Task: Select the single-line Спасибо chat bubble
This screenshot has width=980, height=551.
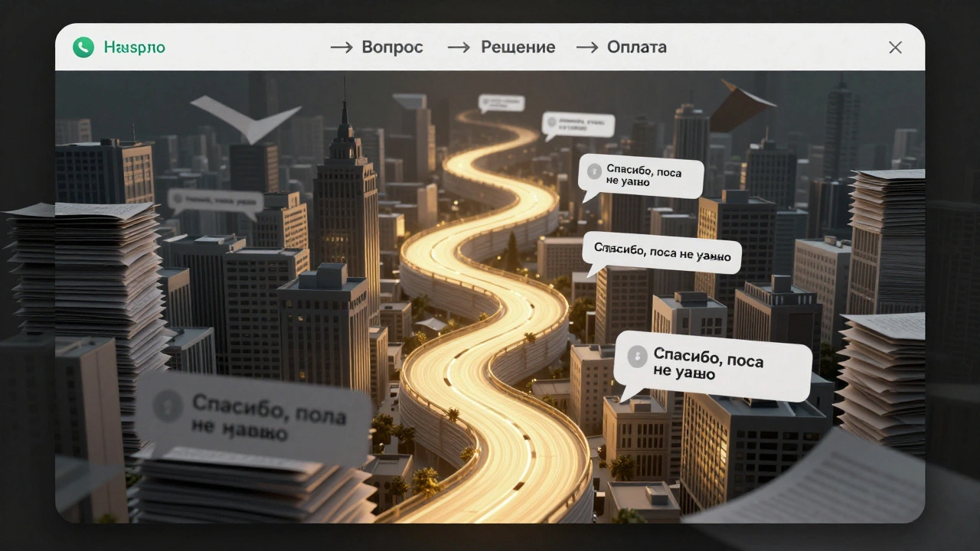Action: pyautogui.click(x=662, y=253)
